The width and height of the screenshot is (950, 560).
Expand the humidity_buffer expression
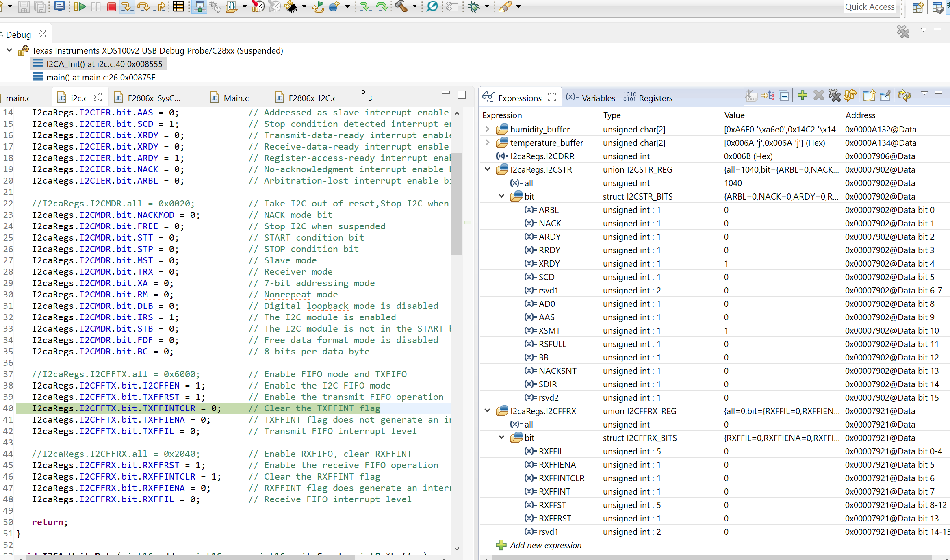[487, 129]
